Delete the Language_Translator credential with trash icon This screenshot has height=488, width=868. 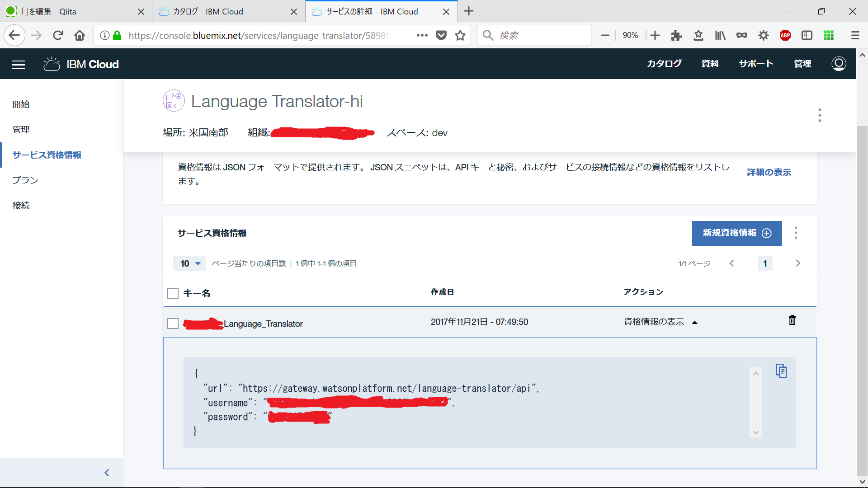792,320
